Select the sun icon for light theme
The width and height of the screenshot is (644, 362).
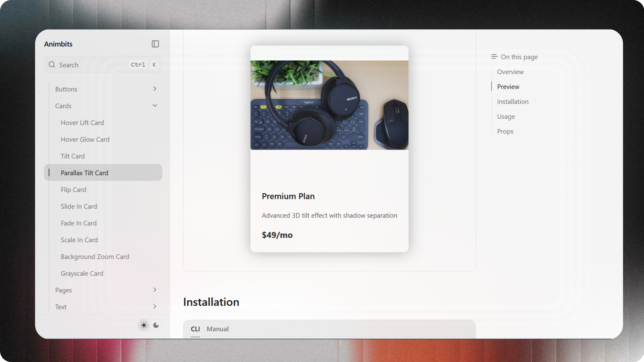[144, 325]
